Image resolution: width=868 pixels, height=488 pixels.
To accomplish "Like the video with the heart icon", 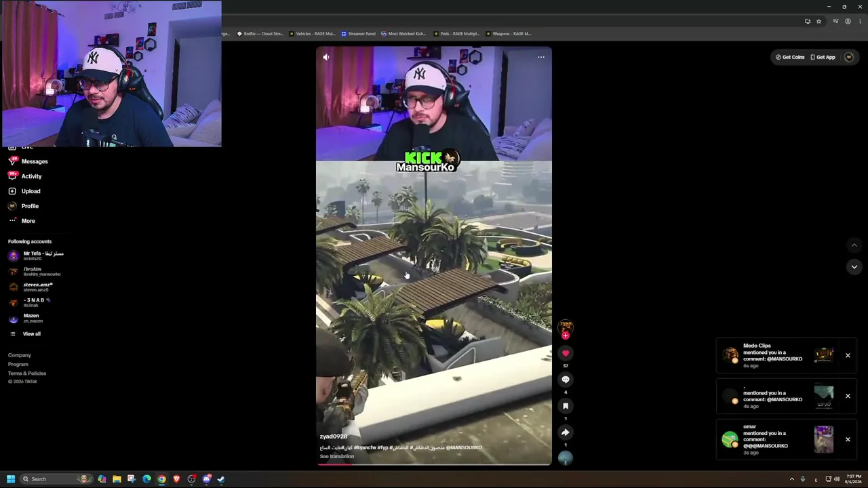I will [566, 353].
